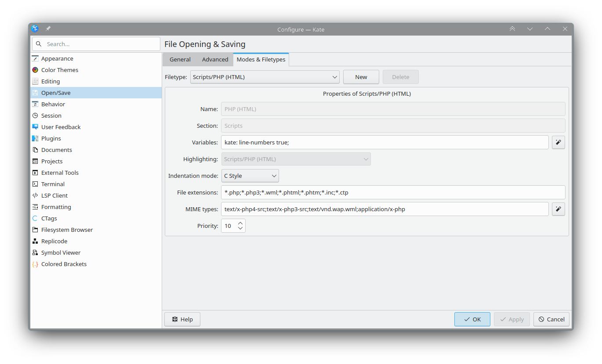The width and height of the screenshot is (602, 364).
Task: Open the Editing page icon
Action: (35, 81)
